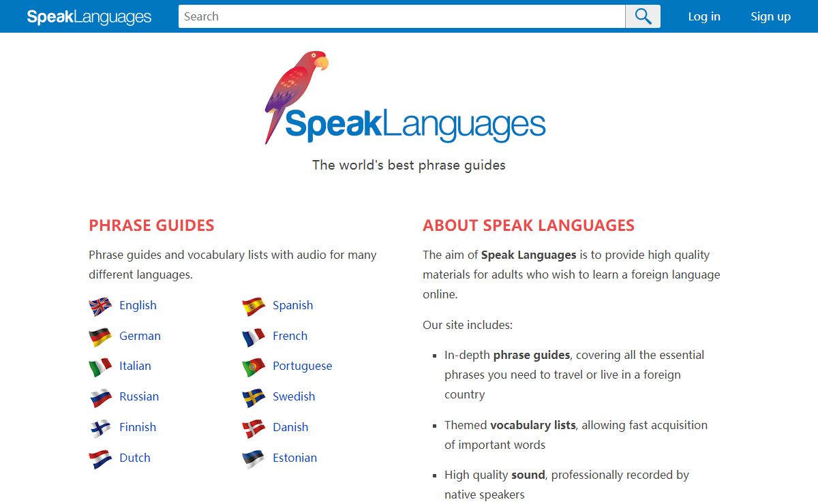Open the Sign up page

click(770, 16)
